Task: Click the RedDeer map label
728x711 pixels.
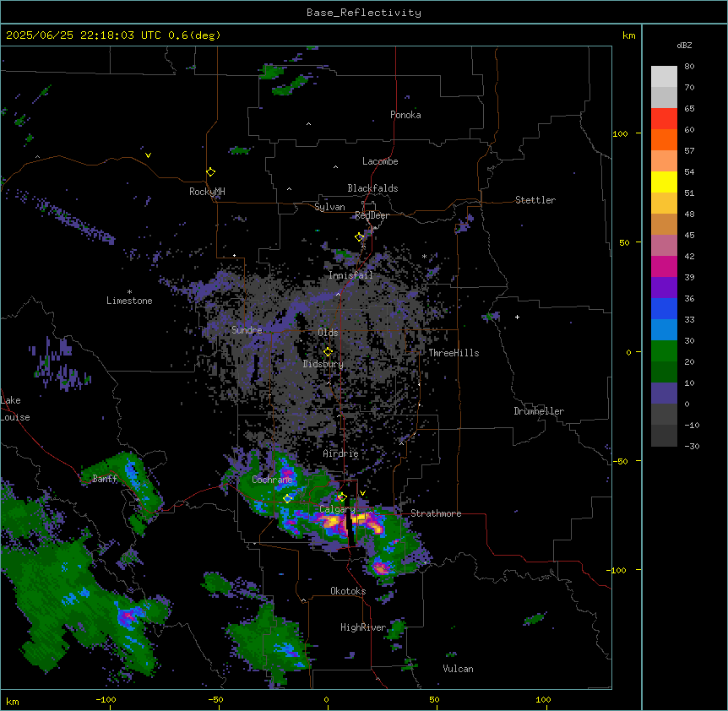Action: pyautogui.click(x=372, y=215)
